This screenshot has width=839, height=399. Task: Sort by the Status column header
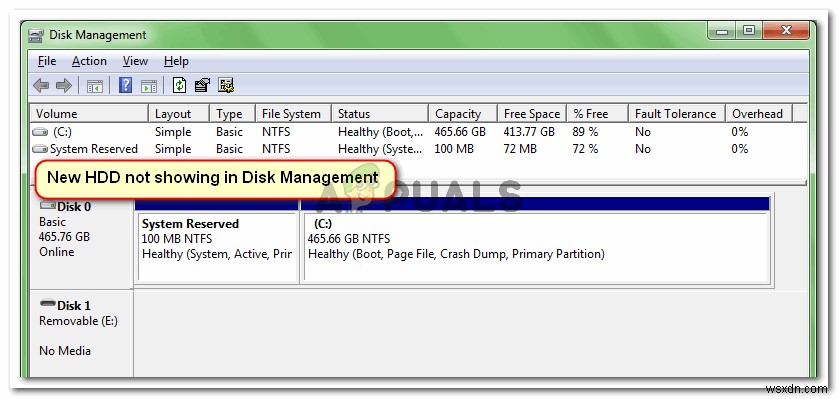[380, 114]
